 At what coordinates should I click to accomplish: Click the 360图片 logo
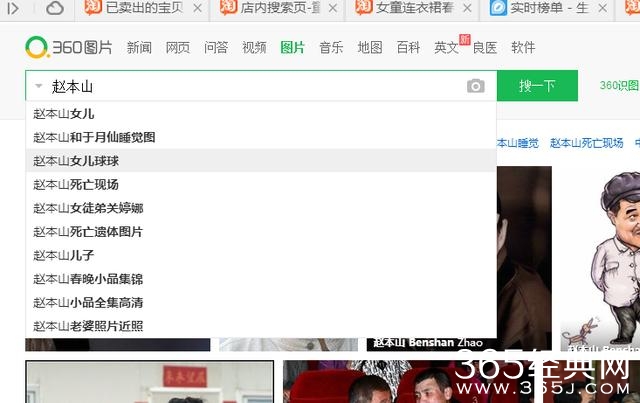(70, 47)
